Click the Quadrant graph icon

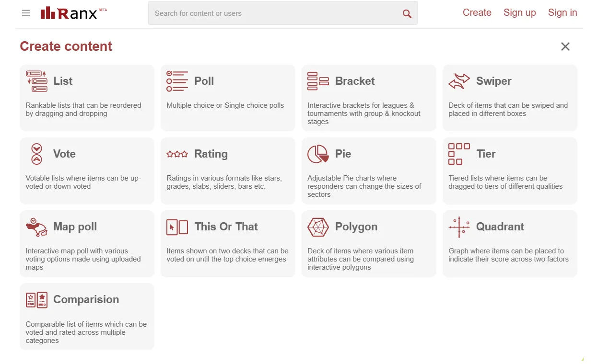pos(459,227)
